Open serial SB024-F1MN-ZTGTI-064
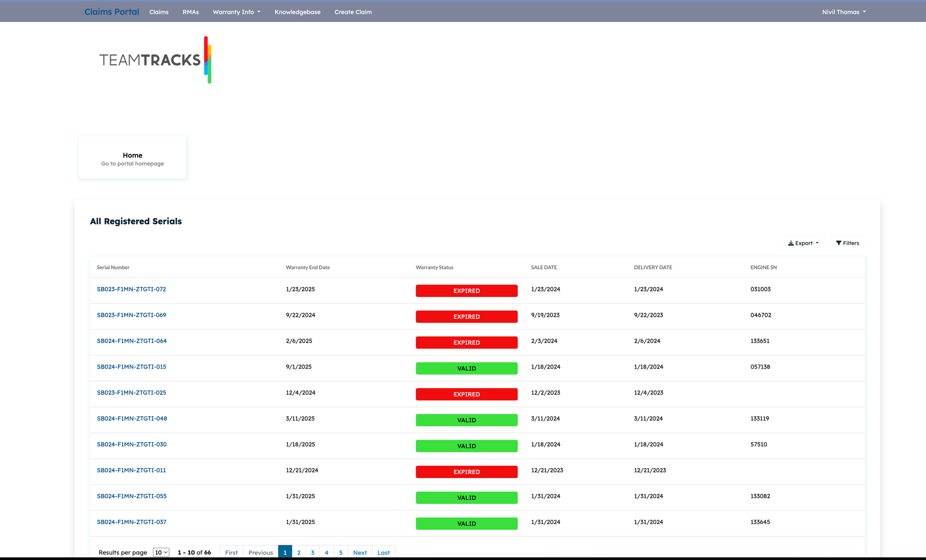The height and width of the screenshot is (560, 926). point(132,341)
